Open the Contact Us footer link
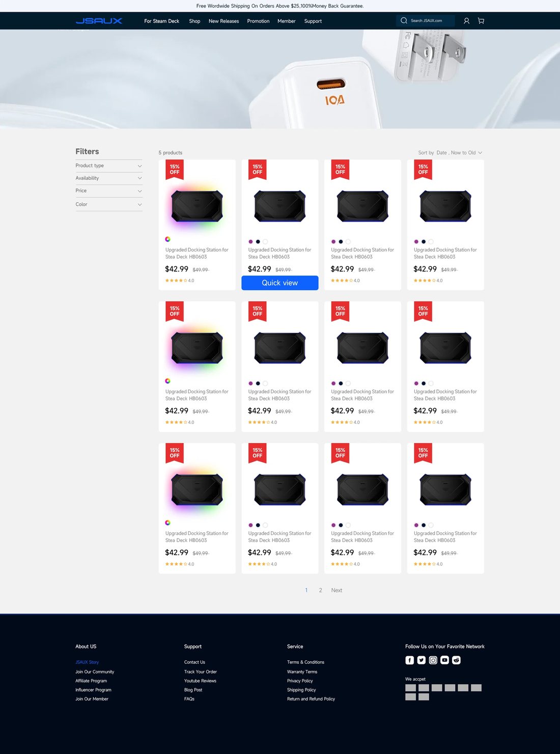The width and height of the screenshot is (560, 754). pos(194,662)
